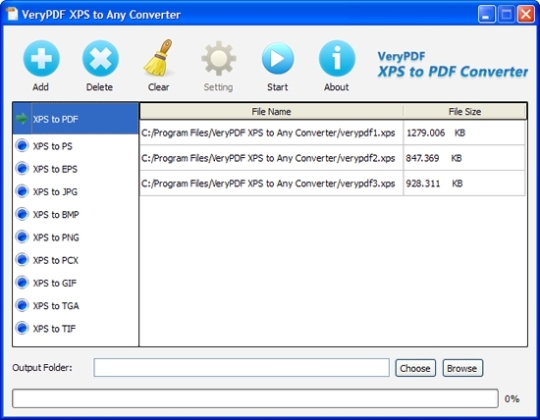Click the File Size column header
This screenshot has width=540, height=420.
coord(465,112)
